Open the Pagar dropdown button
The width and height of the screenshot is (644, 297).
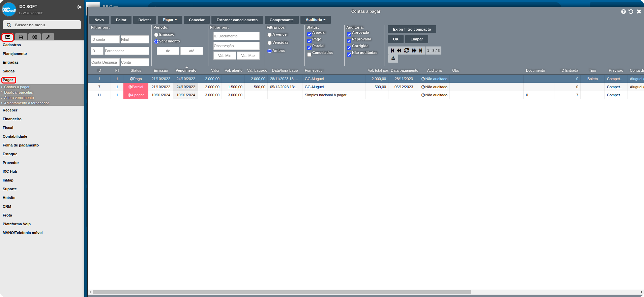[170, 20]
